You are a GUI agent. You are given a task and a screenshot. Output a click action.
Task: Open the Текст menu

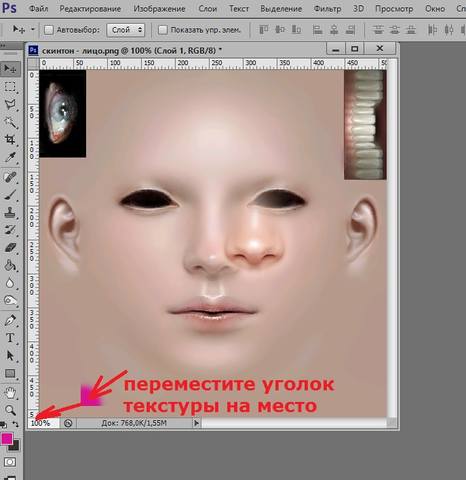tap(239, 9)
